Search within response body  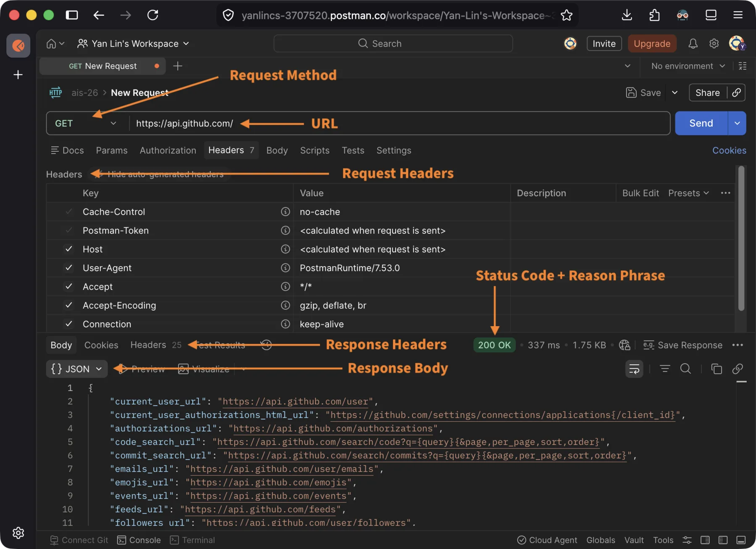(x=685, y=369)
